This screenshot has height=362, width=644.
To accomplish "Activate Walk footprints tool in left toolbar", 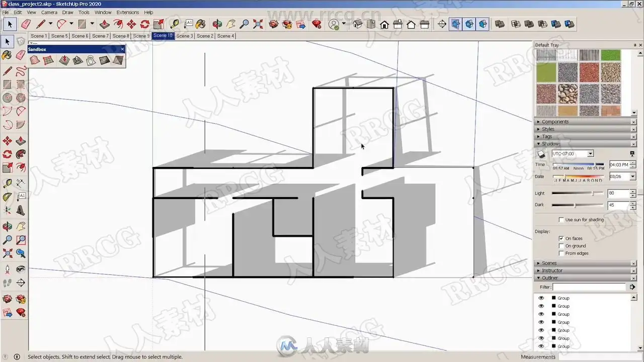I will click(x=8, y=283).
